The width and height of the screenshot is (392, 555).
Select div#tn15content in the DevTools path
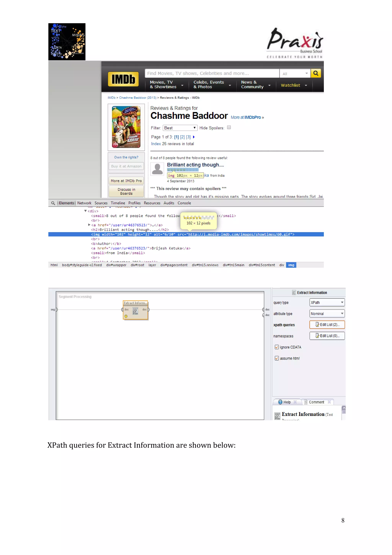tap(262, 265)
